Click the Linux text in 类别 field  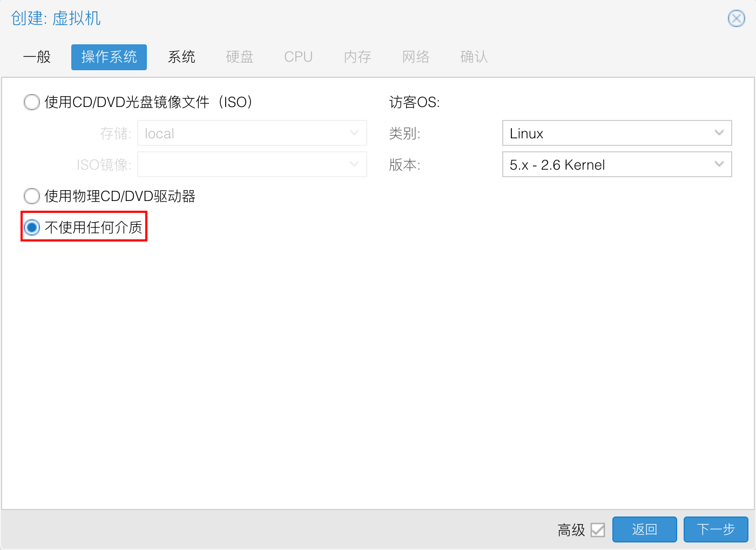tap(526, 133)
